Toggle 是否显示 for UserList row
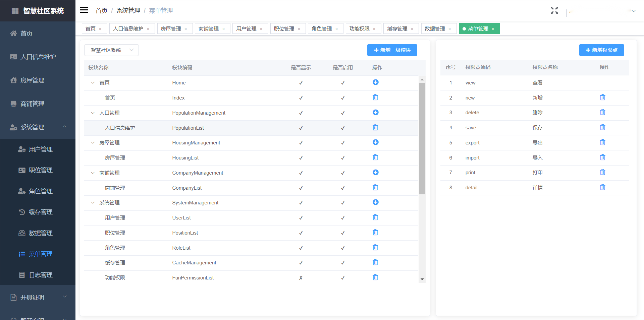The image size is (644, 320). 301,218
